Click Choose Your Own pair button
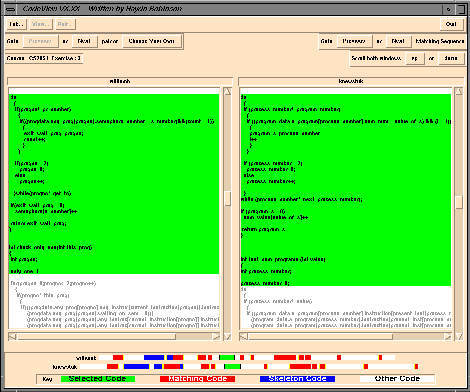 (152, 41)
